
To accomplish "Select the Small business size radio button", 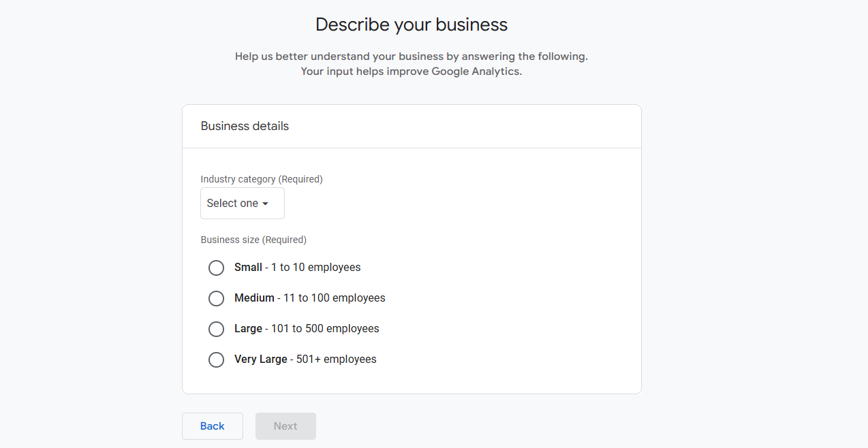I will pos(216,268).
